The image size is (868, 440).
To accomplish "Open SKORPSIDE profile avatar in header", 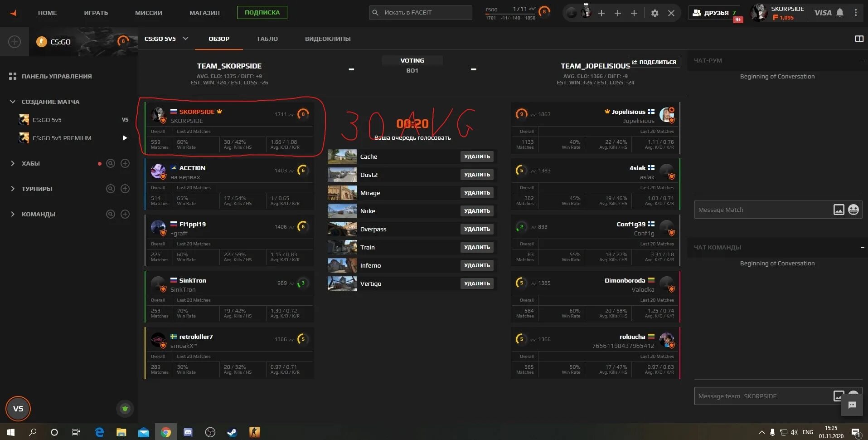I will (759, 13).
